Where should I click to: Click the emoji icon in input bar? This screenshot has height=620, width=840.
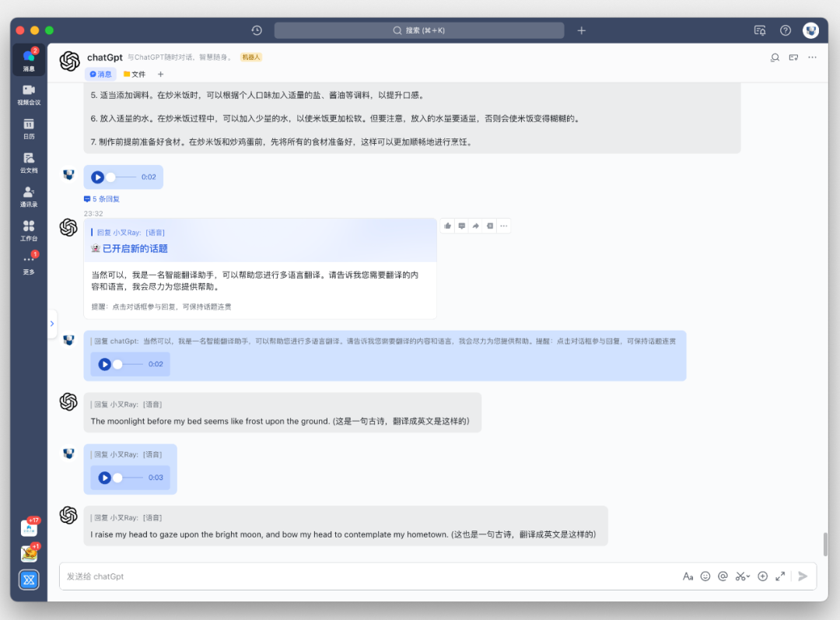coord(705,576)
